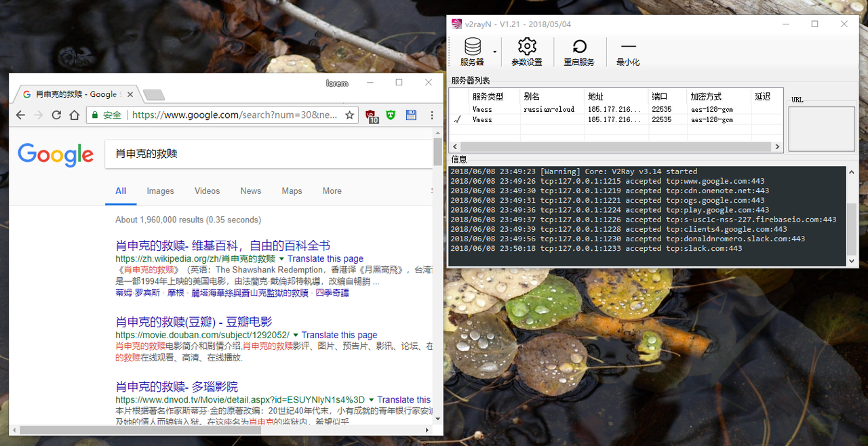The width and height of the screenshot is (868, 446).
Task: Reload the Google search page
Action: tap(56, 115)
